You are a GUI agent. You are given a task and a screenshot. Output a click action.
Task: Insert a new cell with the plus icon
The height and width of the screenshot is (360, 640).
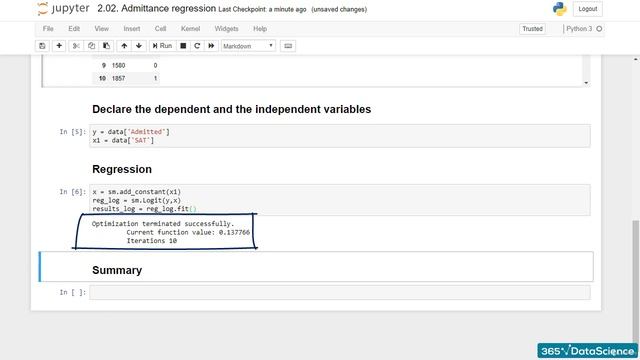tap(59, 46)
